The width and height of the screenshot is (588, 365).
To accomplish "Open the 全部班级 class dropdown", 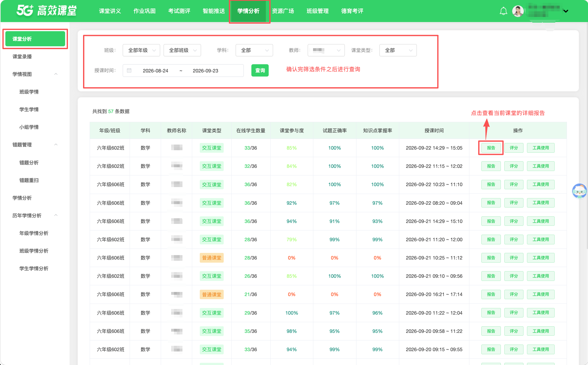I will (182, 50).
